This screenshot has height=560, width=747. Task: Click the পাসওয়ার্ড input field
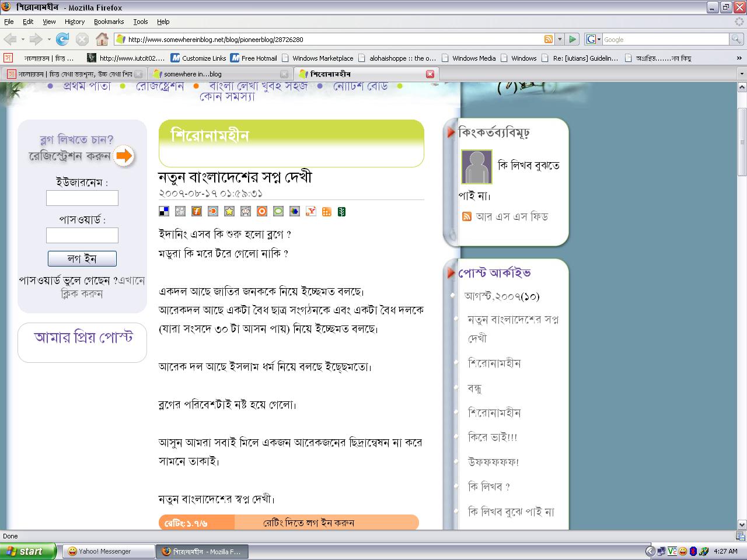(82, 235)
